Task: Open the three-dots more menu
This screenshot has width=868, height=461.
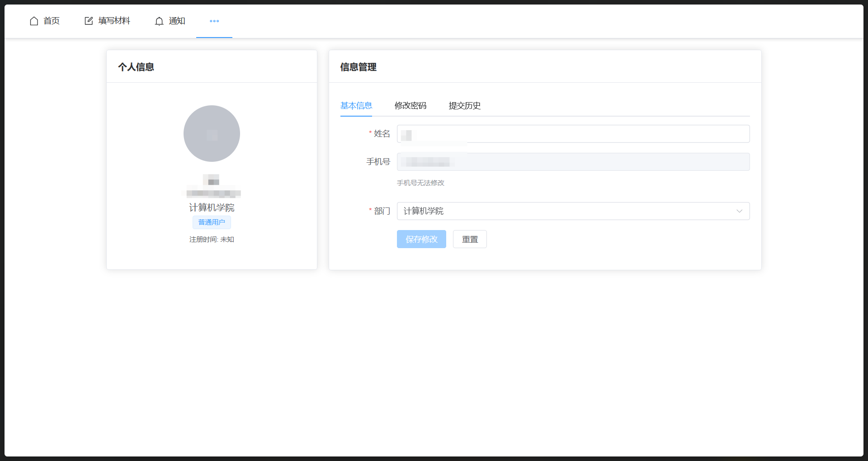Action: click(214, 21)
